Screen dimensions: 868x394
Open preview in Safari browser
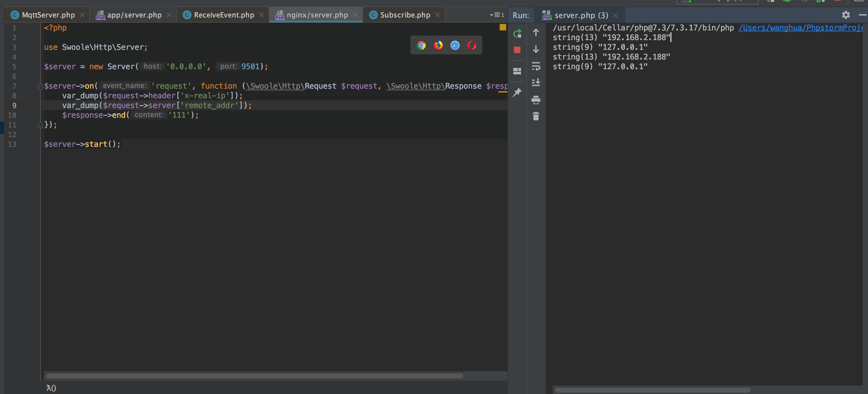tap(455, 45)
